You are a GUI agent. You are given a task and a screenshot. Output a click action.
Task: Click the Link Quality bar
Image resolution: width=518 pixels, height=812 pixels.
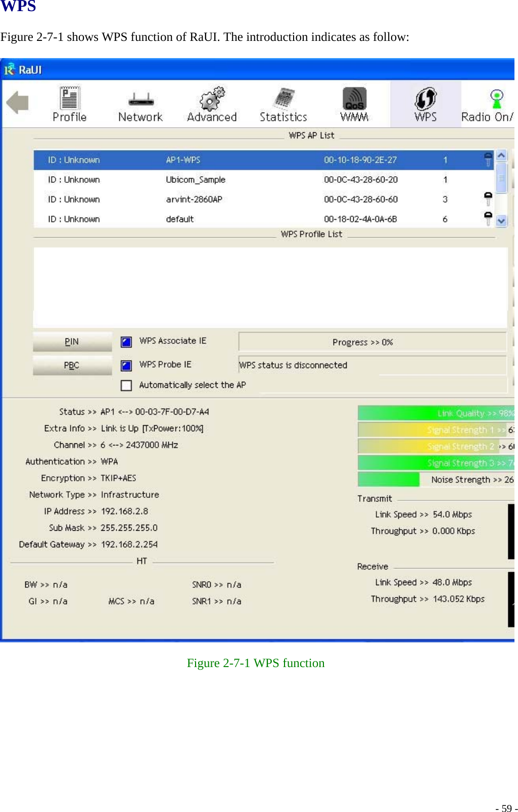[436, 413]
